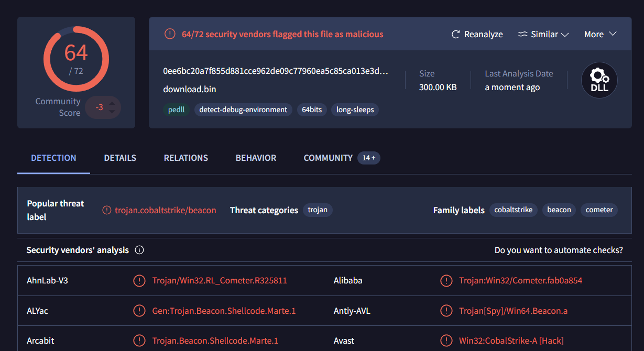Click the Trojan:Win32/Cometer.fab0a854 detection
This screenshot has width=644, height=351.
(521, 280)
